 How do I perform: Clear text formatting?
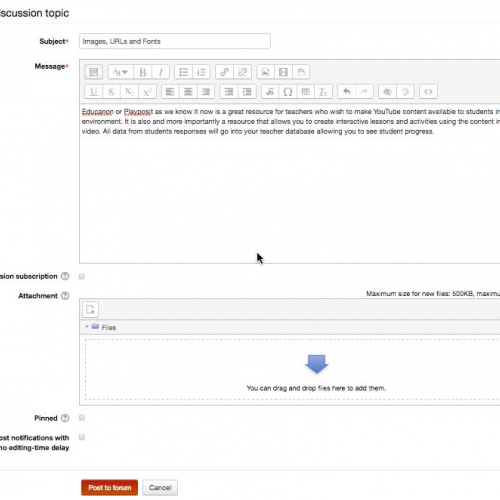tap(323, 91)
